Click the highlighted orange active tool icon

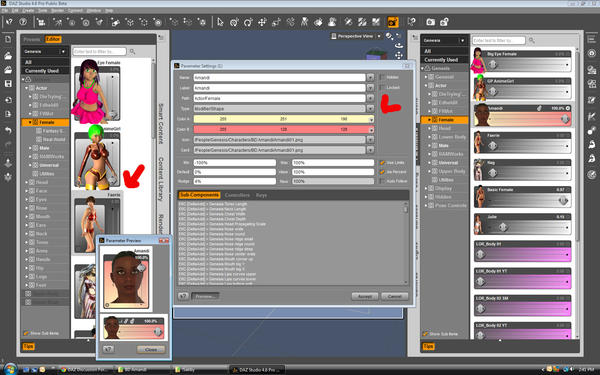tap(393, 22)
